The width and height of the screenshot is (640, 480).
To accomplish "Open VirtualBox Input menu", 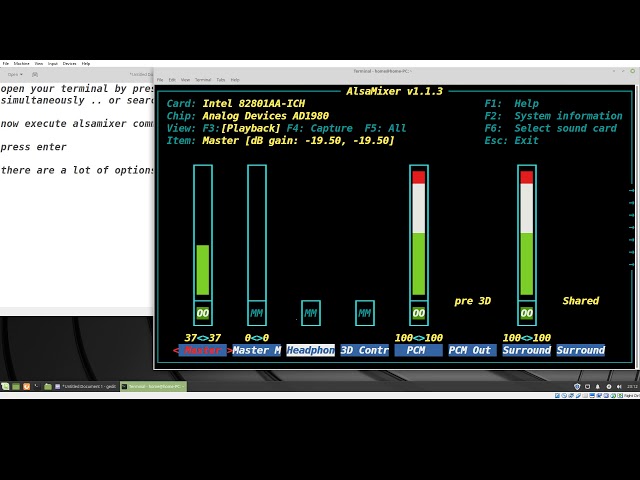I will 53,64.
